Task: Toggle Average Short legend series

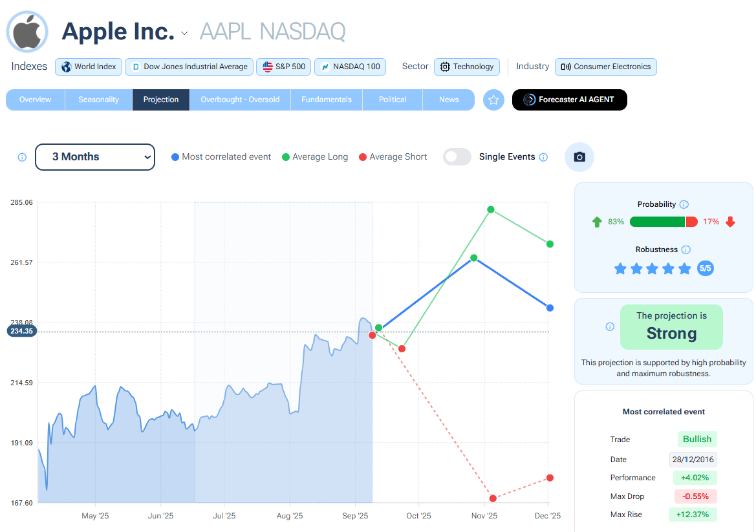Action: tap(393, 157)
